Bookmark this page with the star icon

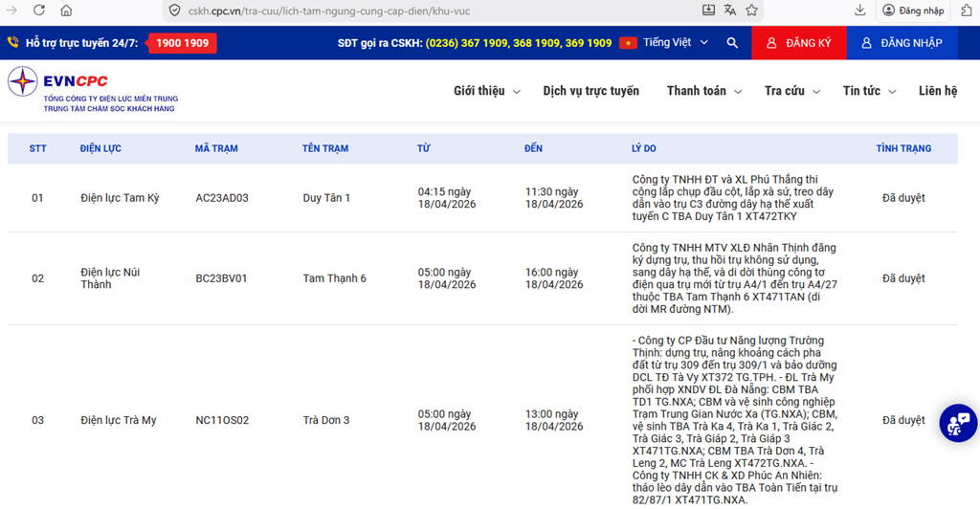click(752, 11)
